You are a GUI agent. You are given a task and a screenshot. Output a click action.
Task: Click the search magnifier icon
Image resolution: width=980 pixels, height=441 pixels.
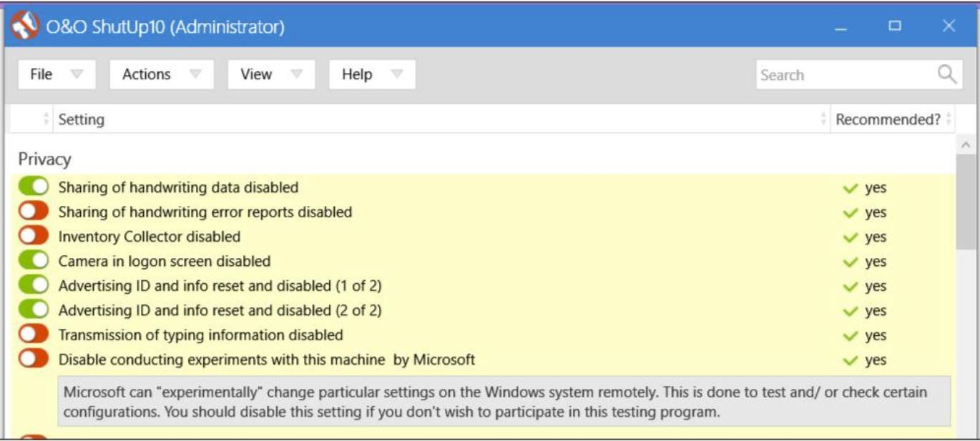[x=946, y=74]
